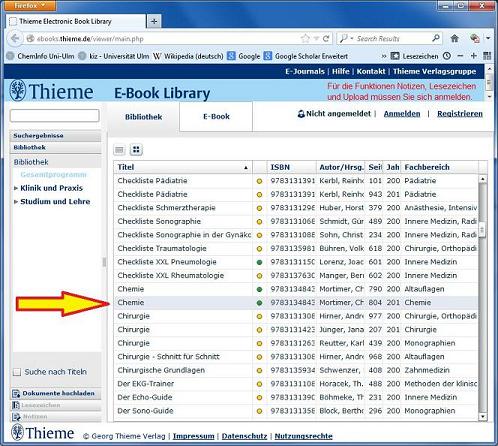Open the history clock icon

pyautogui.click(x=447, y=56)
